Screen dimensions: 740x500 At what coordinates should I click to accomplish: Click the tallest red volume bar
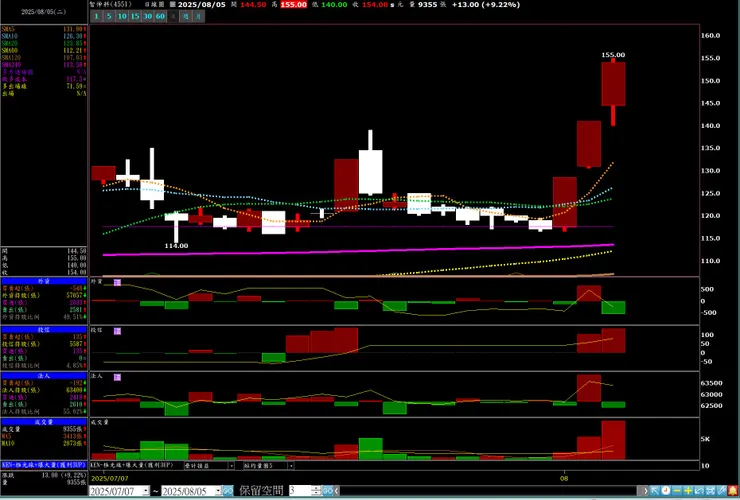613,440
